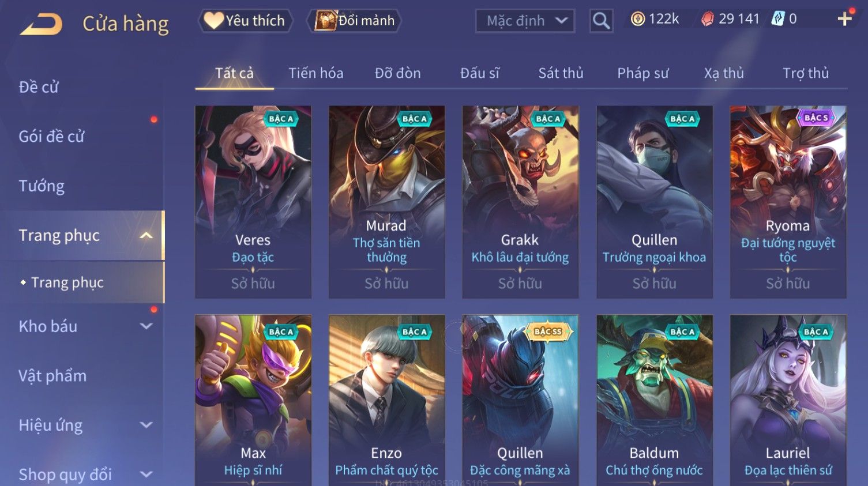Expand the Hiệu ứng sidebar section
Viewport: 868px width, 486px height.
[146, 425]
